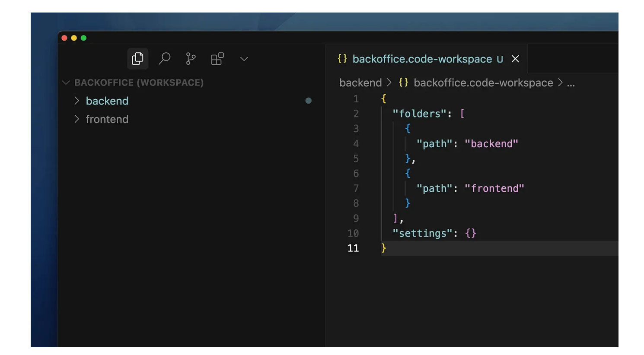Click the empty braces on line 10
Viewport: 644px width, 355px height.
471,233
